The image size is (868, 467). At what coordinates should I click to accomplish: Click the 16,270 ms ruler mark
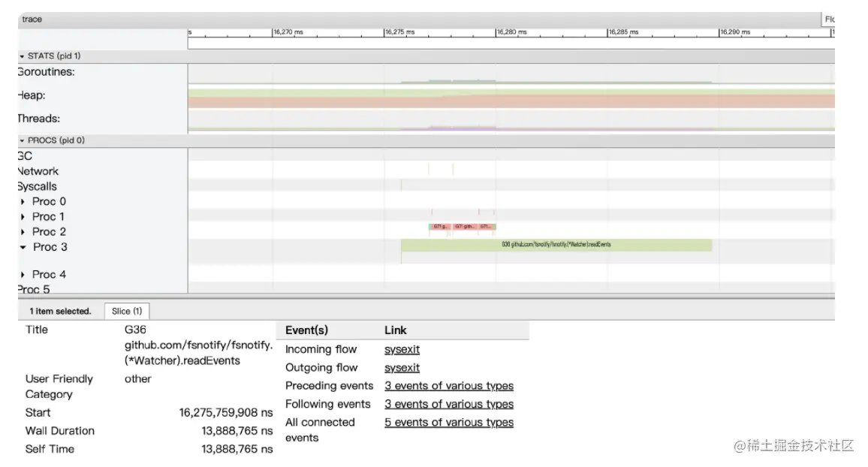288,32
